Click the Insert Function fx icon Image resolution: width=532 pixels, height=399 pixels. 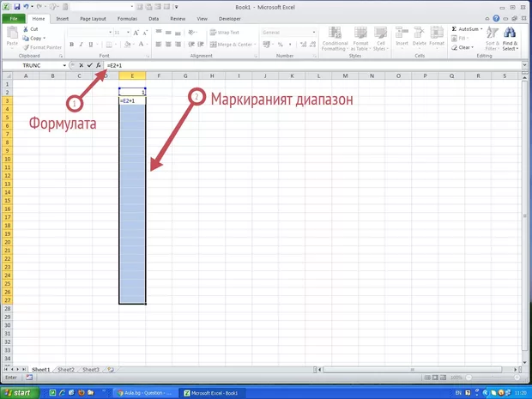[98, 65]
